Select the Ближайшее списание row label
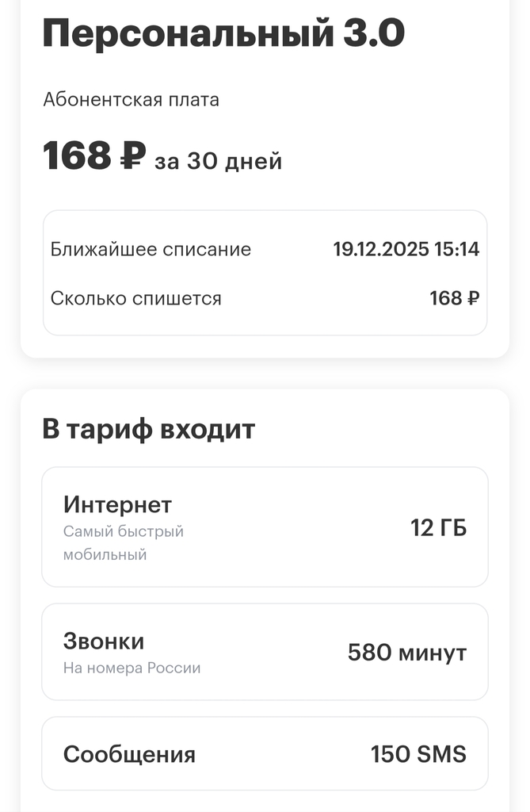 pos(151,249)
